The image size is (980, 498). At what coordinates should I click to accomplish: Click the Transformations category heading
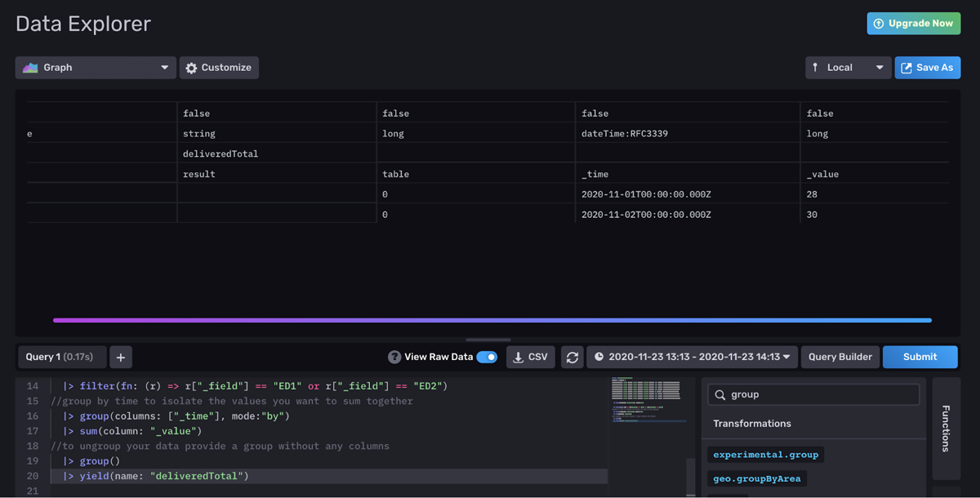pos(752,424)
